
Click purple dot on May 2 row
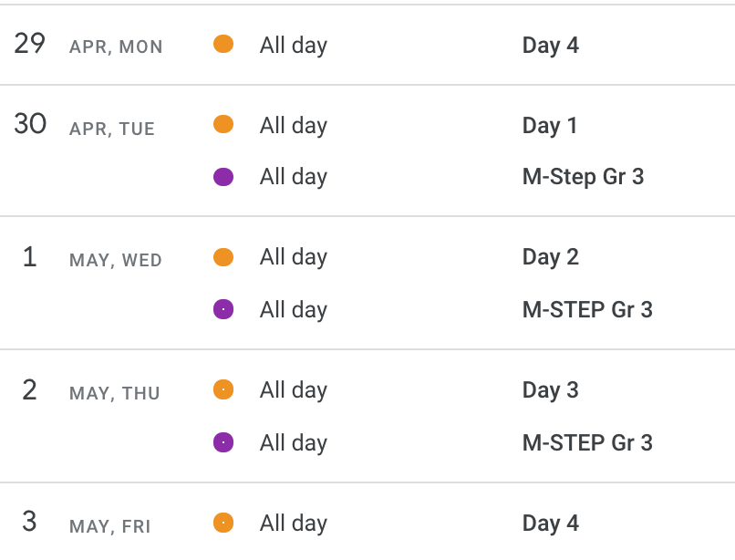(223, 442)
